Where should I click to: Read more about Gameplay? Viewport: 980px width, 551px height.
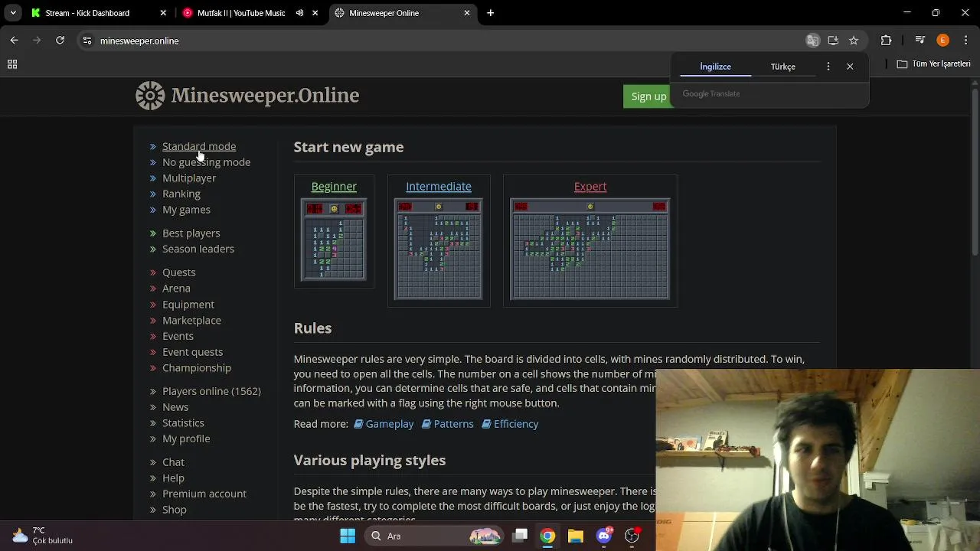click(384, 424)
